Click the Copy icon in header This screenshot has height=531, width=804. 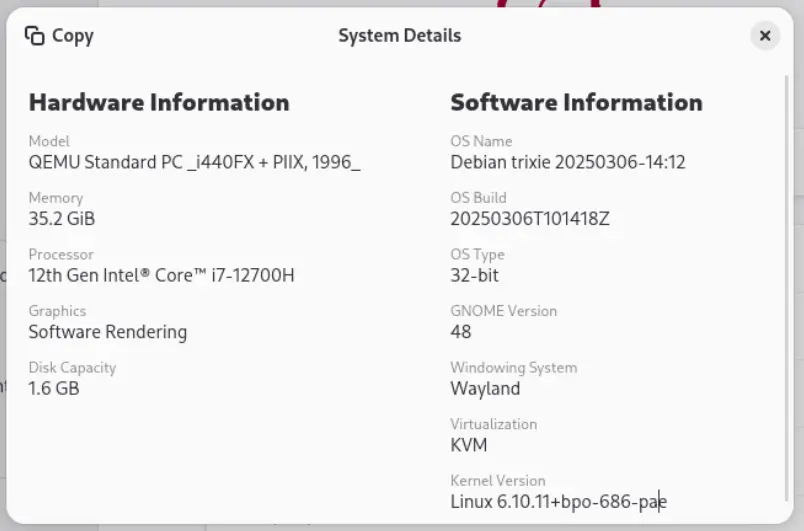click(x=34, y=35)
